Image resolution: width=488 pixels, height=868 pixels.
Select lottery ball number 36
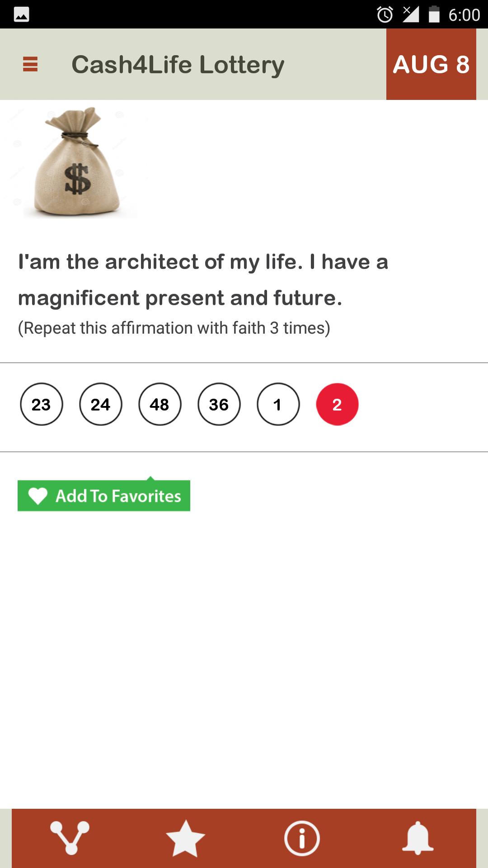219,404
